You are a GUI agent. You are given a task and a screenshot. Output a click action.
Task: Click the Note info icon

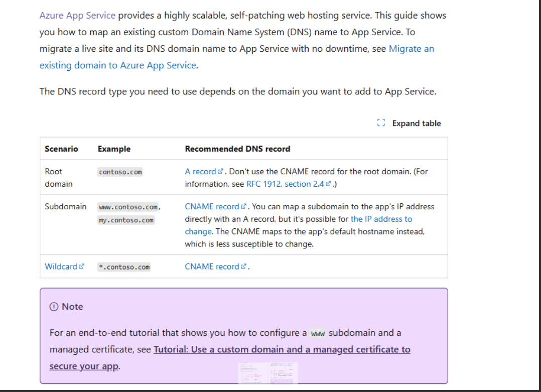(54, 306)
